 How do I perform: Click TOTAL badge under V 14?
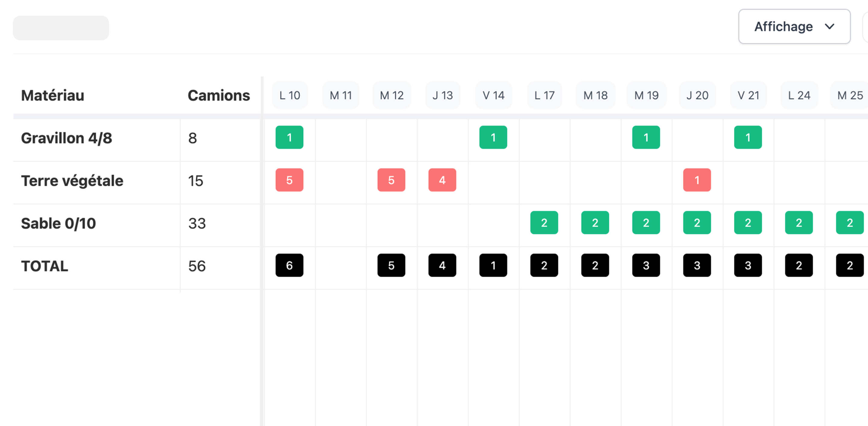[493, 266]
